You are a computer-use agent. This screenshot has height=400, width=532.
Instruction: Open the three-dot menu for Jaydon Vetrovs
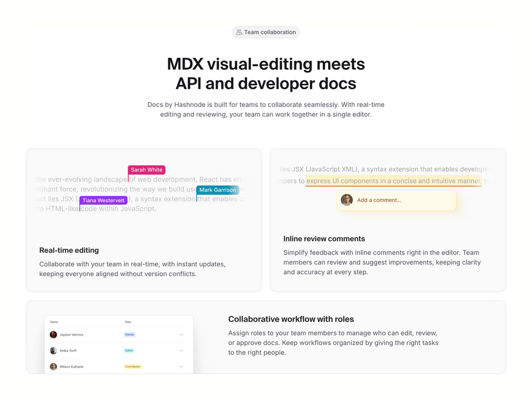point(181,334)
